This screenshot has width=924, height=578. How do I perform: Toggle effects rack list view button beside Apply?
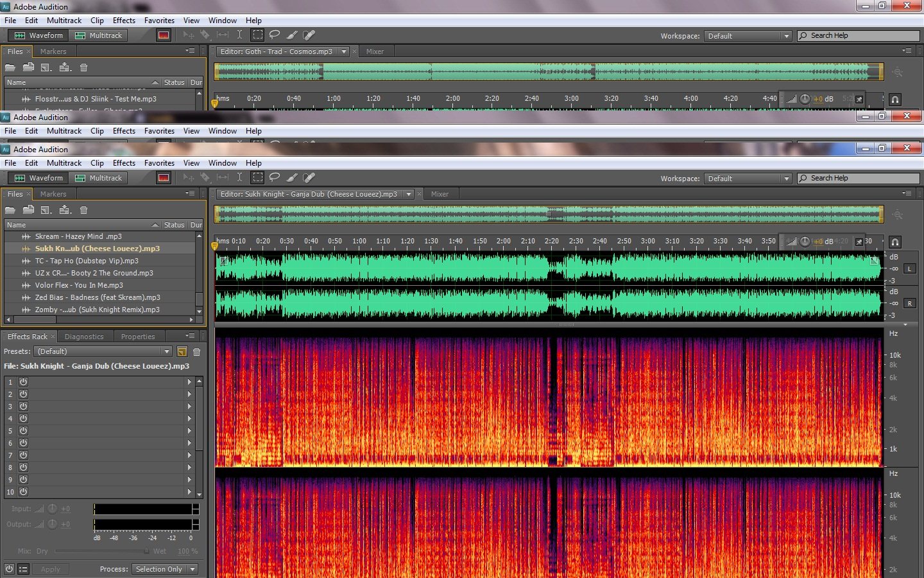(23, 569)
